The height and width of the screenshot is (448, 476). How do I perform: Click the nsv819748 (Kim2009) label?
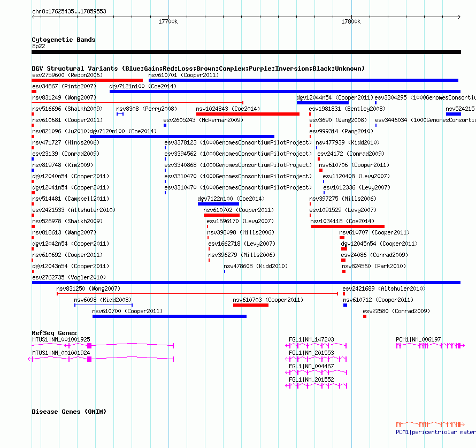click(63, 165)
